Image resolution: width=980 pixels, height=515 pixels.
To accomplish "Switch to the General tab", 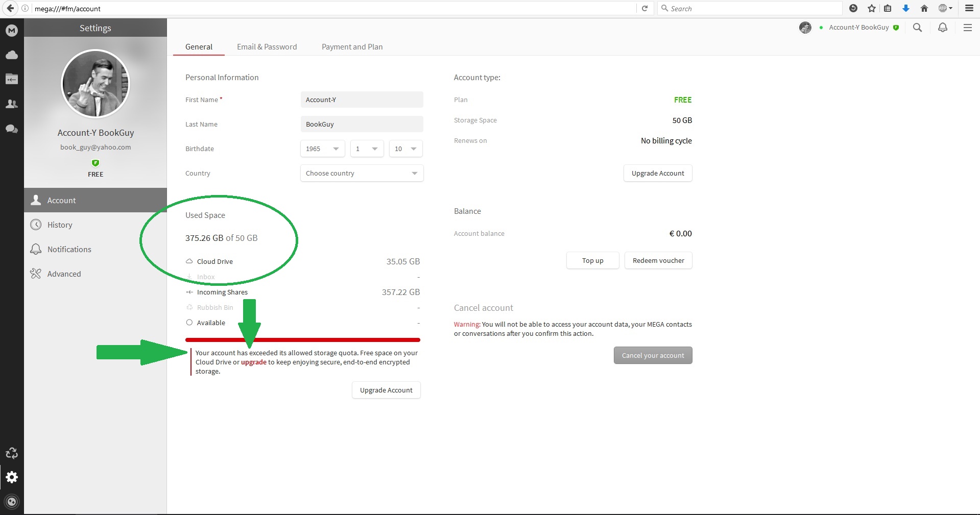I will (199, 46).
